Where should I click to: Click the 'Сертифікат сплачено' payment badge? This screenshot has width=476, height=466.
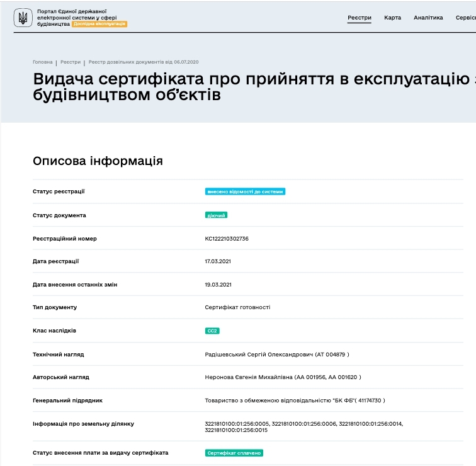(x=234, y=453)
